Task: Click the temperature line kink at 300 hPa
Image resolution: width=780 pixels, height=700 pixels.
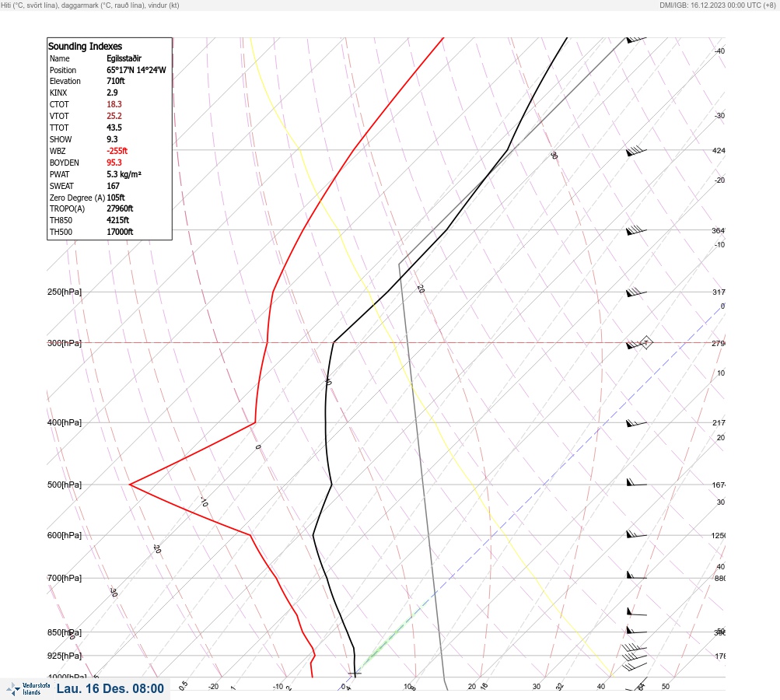Action: tap(334, 343)
